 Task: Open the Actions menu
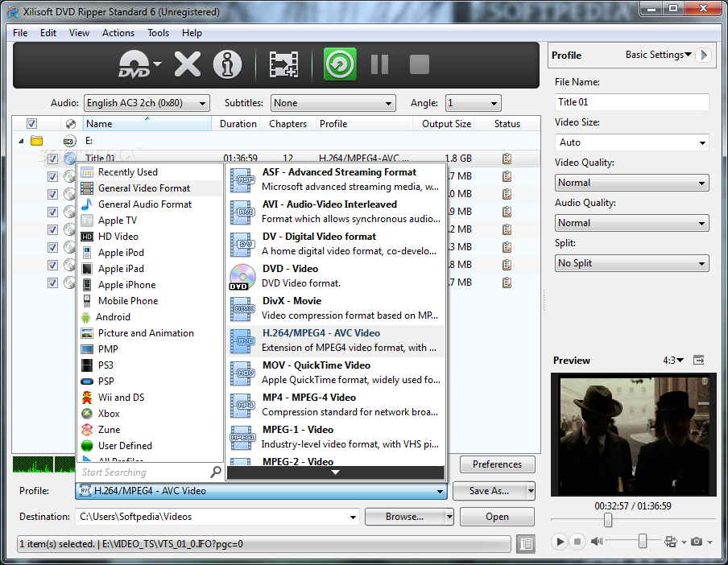[x=118, y=33]
